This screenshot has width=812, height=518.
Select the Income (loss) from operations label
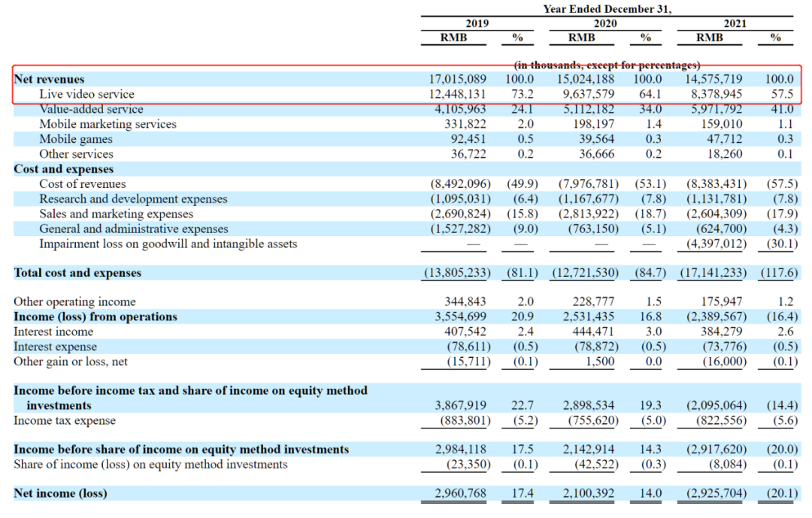(95, 317)
